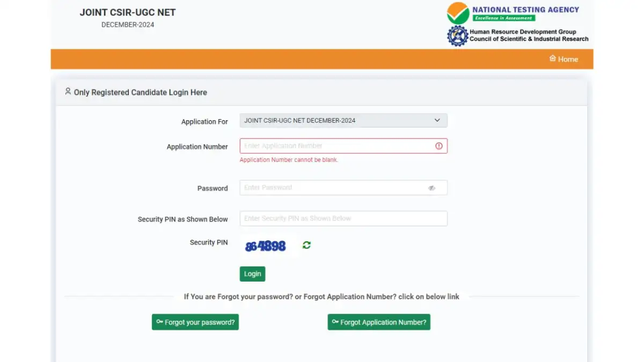Click the Human Resource Development Group emblem
644x362 pixels.
(x=457, y=35)
